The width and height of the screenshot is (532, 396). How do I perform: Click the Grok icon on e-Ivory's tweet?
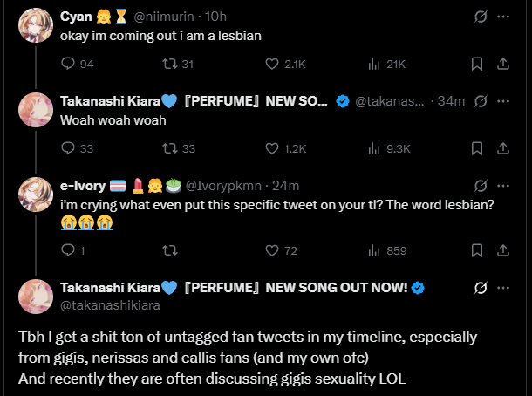(479, 185)
